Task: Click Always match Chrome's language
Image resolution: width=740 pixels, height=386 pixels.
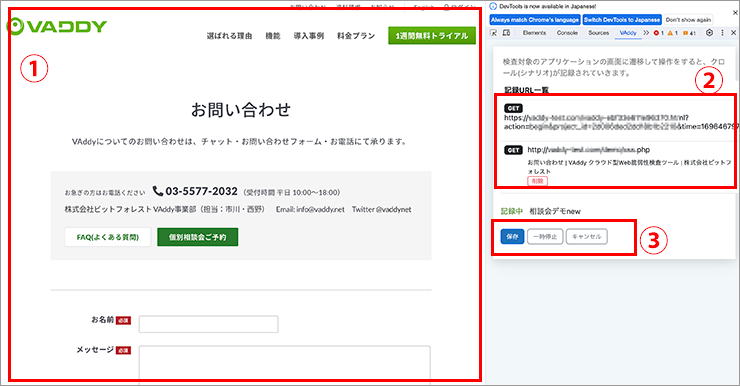Action: pos(535,20)
